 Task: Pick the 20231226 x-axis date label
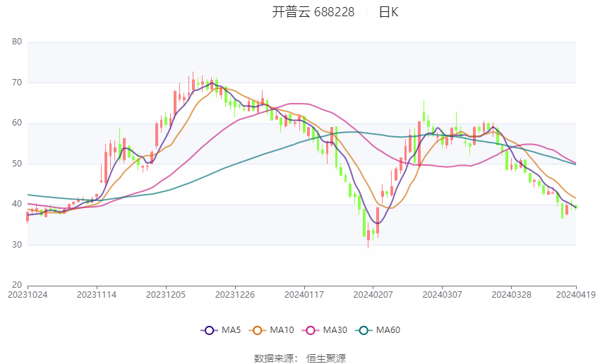pos(235,294)
